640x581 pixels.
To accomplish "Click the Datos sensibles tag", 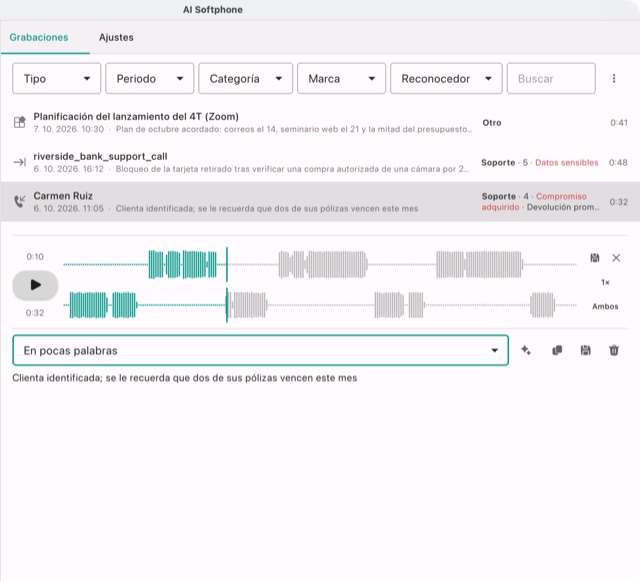I will [x=567, y=163].
